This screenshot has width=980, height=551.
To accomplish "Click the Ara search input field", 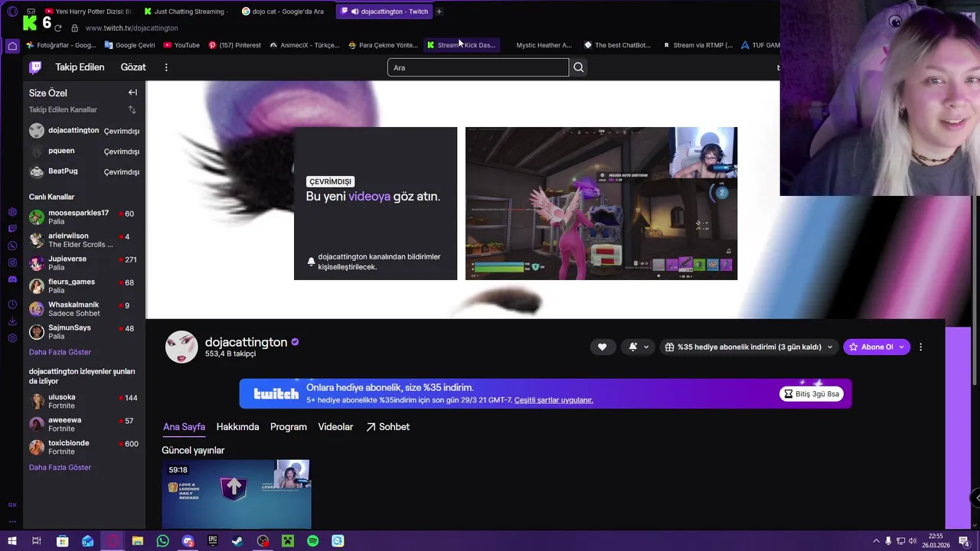I will click(x=478, y=67).
